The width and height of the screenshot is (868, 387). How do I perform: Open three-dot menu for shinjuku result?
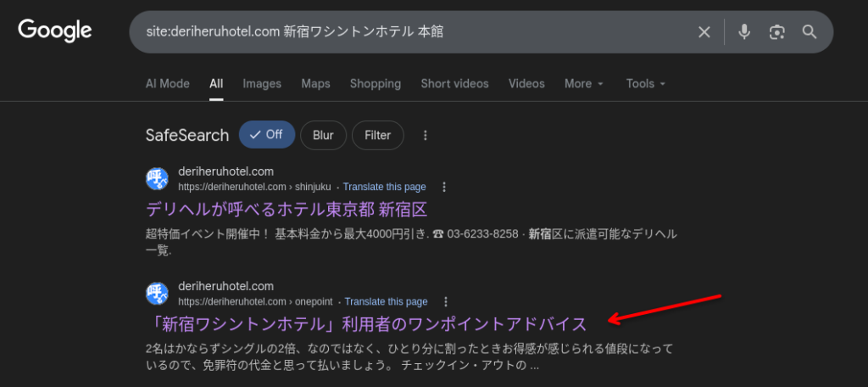[444, 187]
